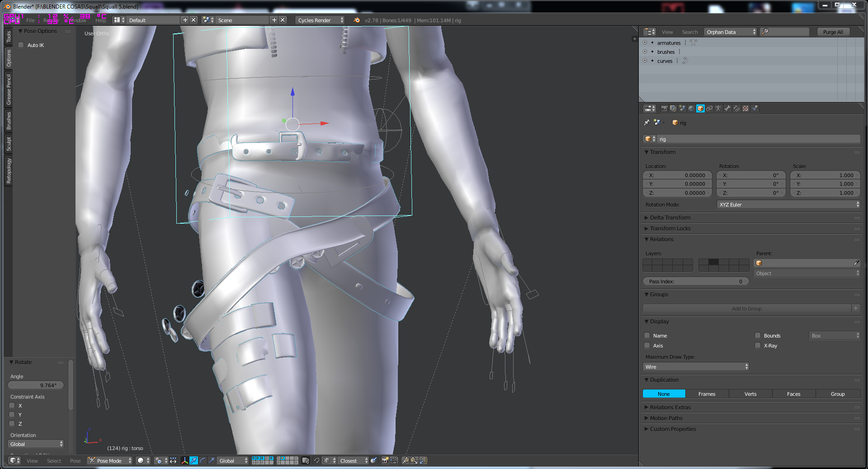
Task: Open the Render Layers properties tab
Action: [x=673, y=108]
